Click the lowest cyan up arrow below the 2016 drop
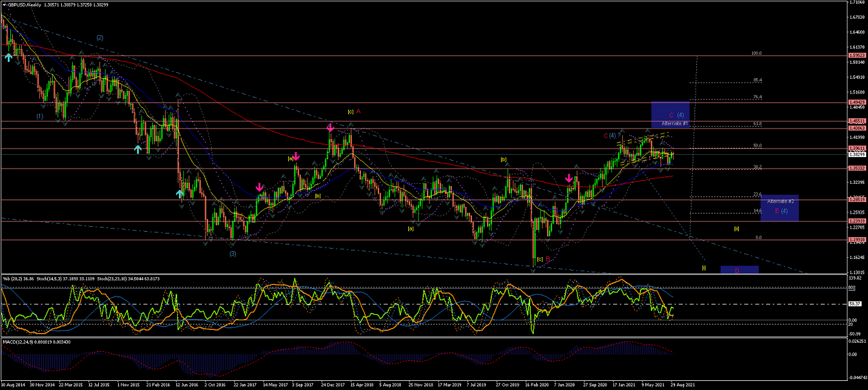The image size is (868, 390). (x=180, y=193)
